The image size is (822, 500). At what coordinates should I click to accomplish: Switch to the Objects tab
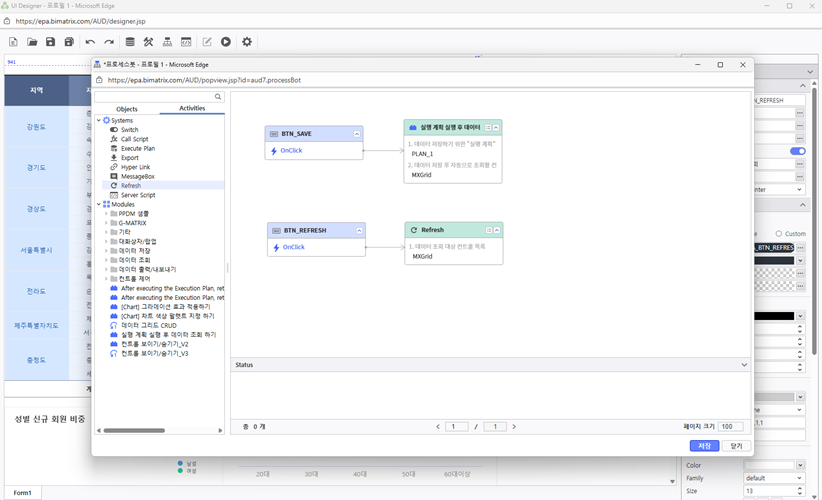(x=127, y=109)
